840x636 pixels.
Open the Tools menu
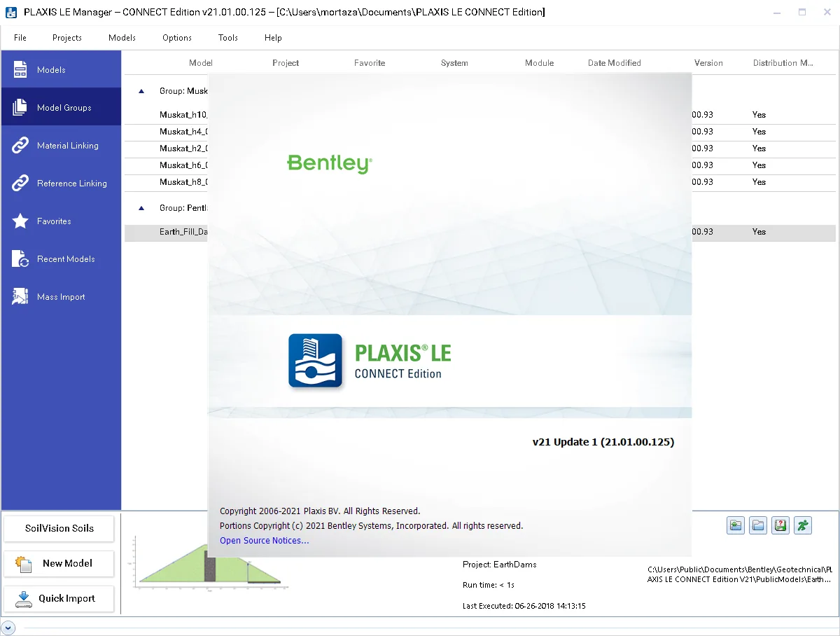click(x=228, y=38)
